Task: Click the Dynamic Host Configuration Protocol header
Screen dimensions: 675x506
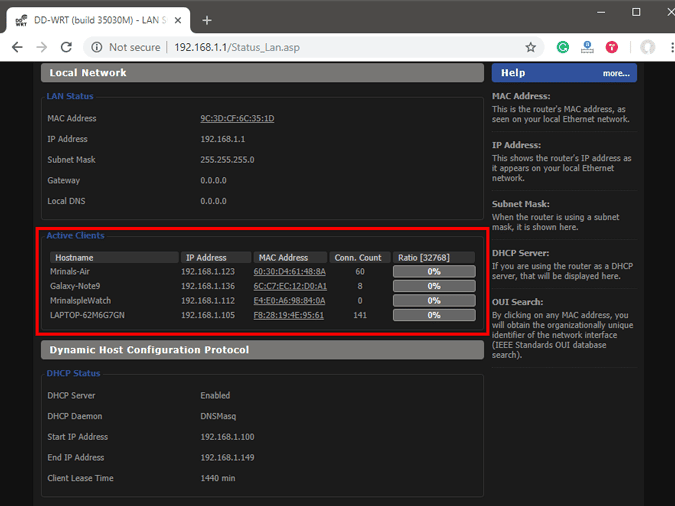Action: 262,350
